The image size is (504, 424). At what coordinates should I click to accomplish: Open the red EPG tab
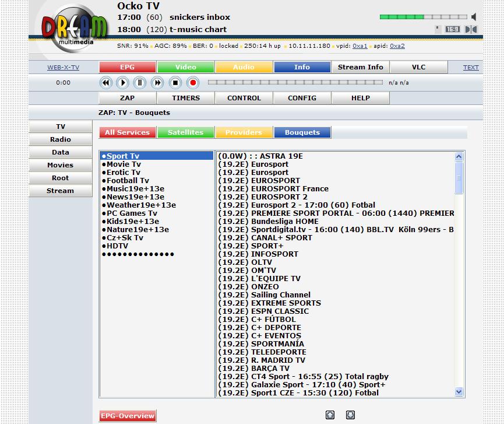pos(128,67)
